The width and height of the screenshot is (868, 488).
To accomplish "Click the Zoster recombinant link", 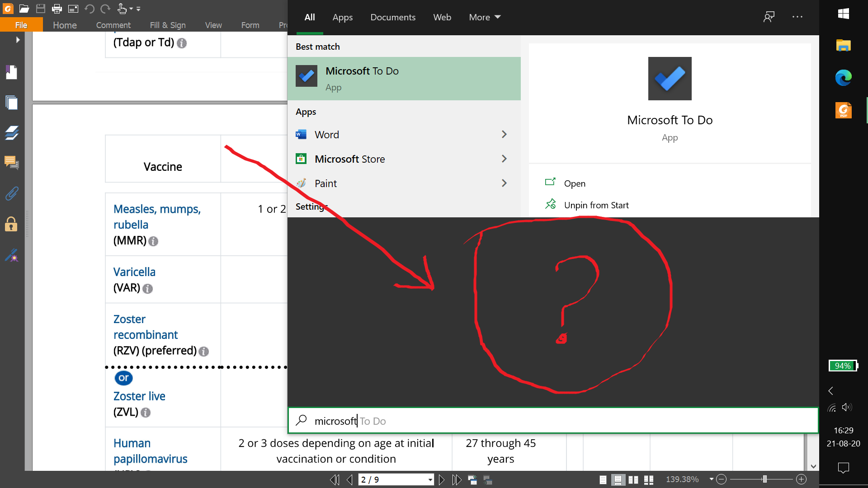I will (x=146, y=327).
